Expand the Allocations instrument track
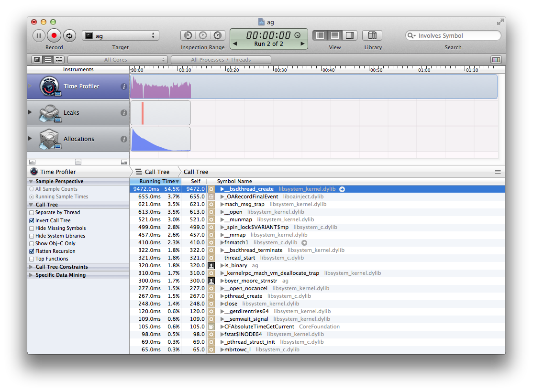Viewport: 533px width, 392px height. coord(30,138)
